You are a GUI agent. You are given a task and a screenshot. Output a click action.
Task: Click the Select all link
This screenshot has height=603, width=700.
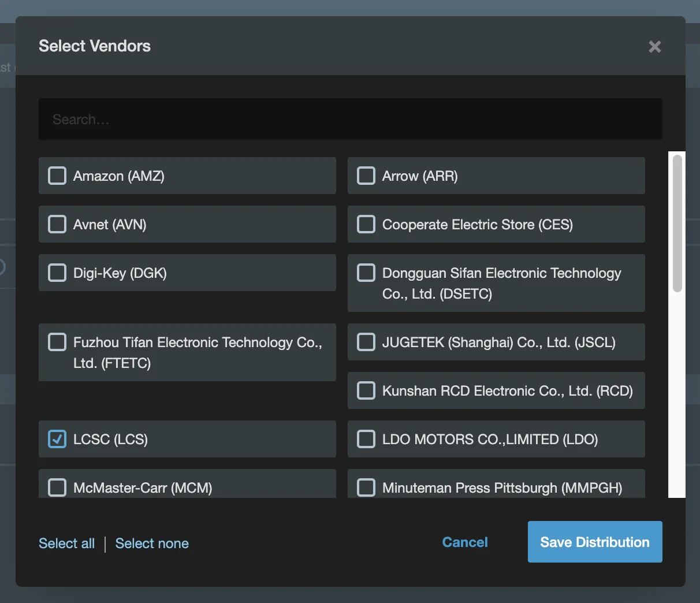tap(66, 544)
